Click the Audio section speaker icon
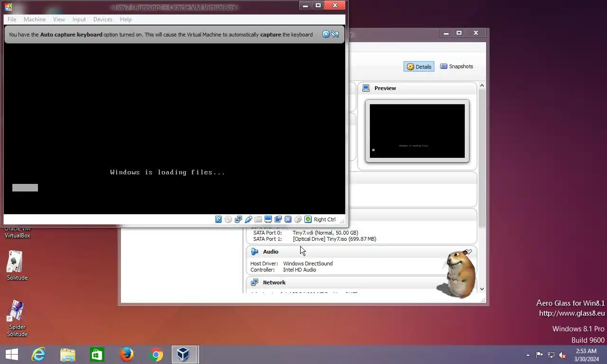This screenshot has width=607, height=364. (255, 252)
